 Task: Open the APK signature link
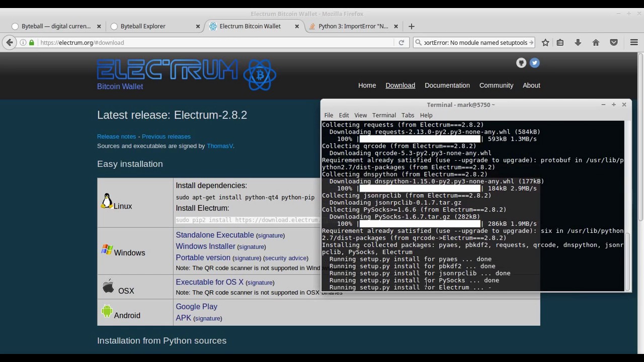click(x=208, y=318)
